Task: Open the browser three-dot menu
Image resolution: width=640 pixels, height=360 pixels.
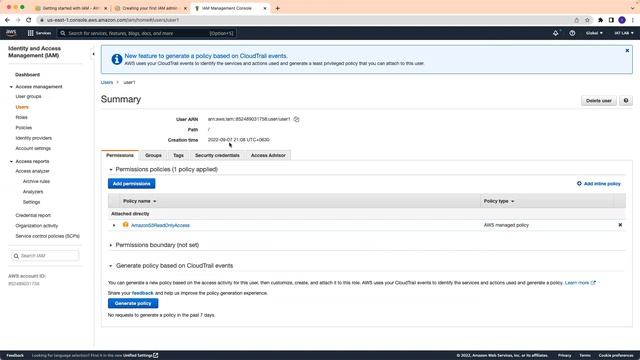Action: pyautogui.click(x=633, y=20)
